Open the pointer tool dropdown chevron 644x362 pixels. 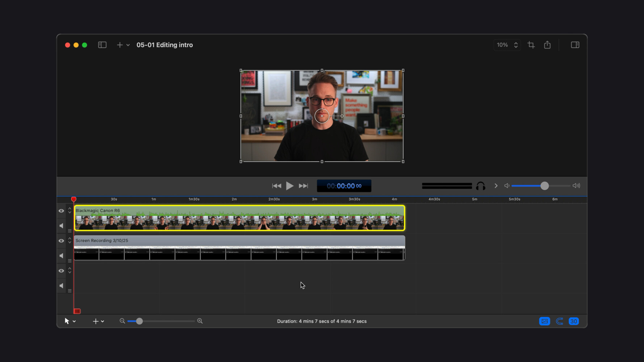[74, 321]
